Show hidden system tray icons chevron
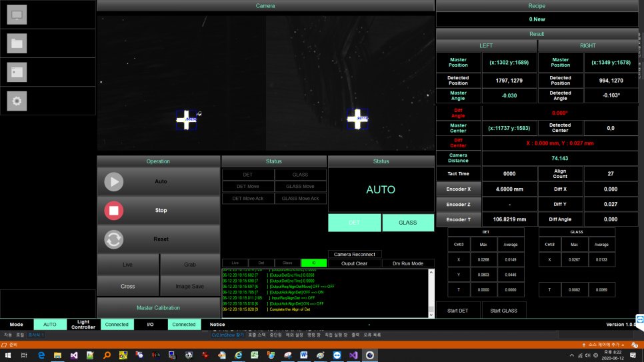This screenshot has width=644, height=362. [x=572, y=355]
